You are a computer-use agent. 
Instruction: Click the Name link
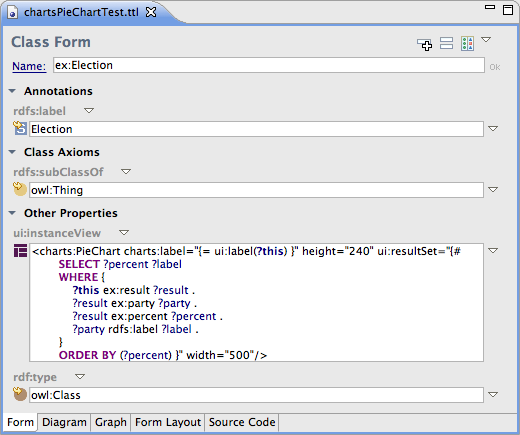coord(29,66)
